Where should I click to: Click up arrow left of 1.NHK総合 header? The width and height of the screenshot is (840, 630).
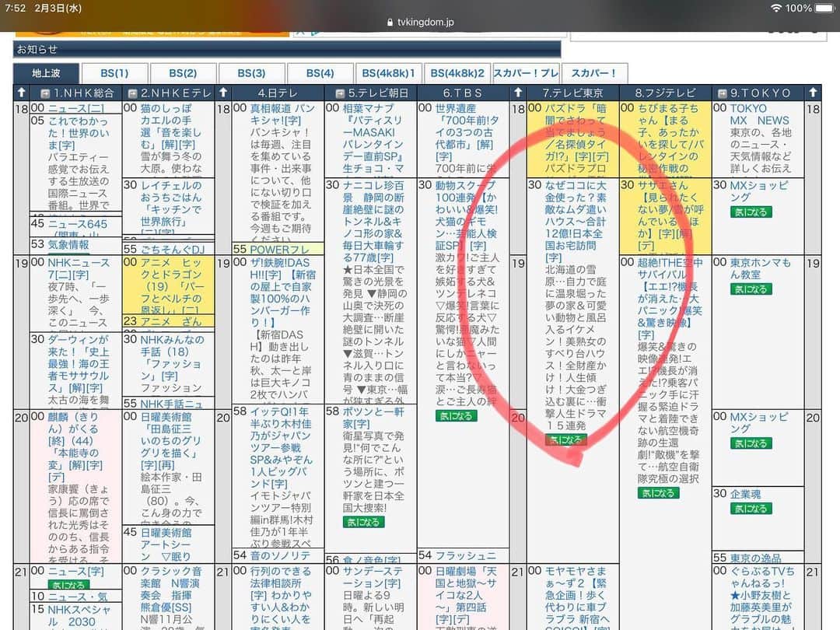coord(22,93)
